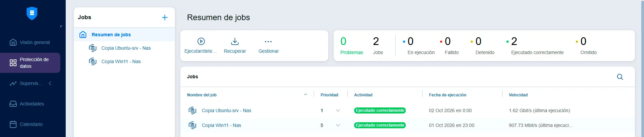The height and width of the screenshot is (137, 644).
Task: Click the Gestionar label
Action: coord(269,51)
